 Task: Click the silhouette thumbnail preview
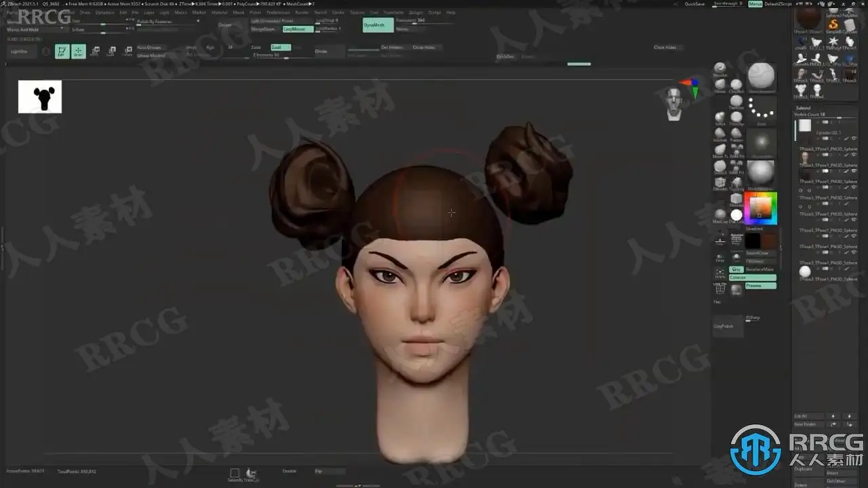(x=40, y=97)
